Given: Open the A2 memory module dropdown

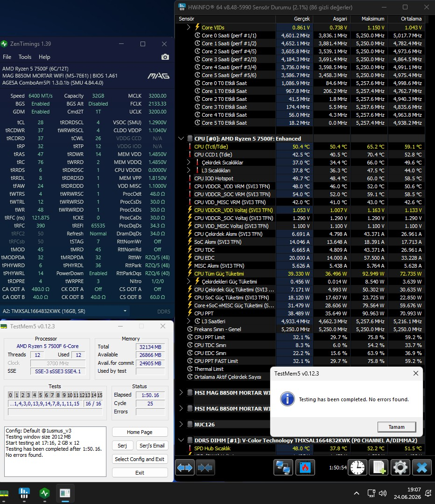Looking at the screenshot, I should 64,311.
